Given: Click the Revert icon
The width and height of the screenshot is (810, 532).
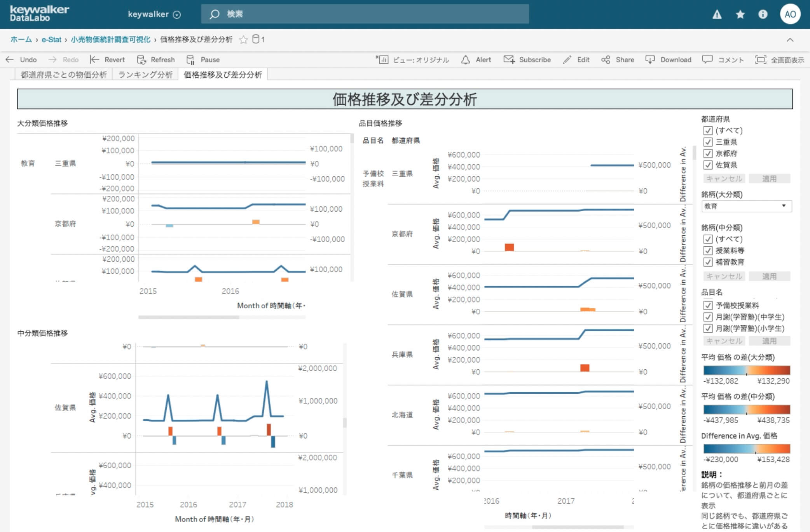Looking at the screenshot, I should click(x=94, y=59).
